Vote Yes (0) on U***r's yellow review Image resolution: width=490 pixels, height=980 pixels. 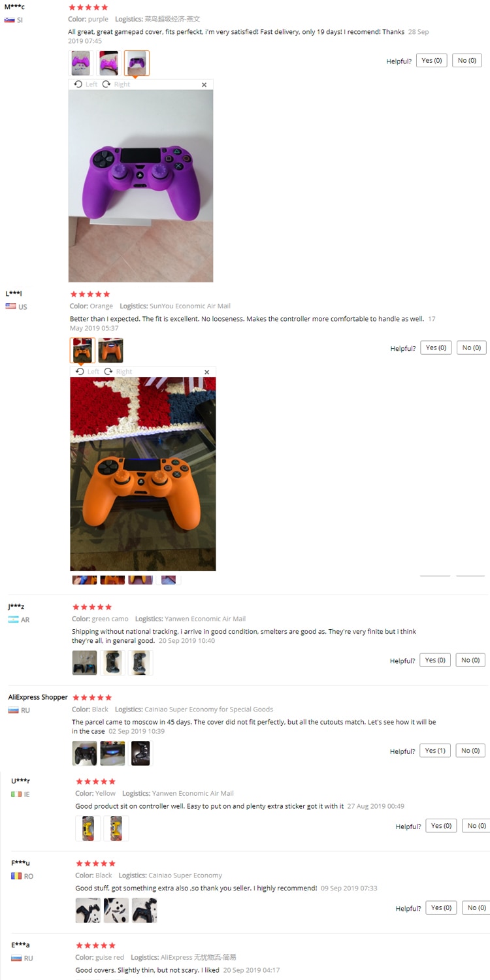click(x=442, y=826)
